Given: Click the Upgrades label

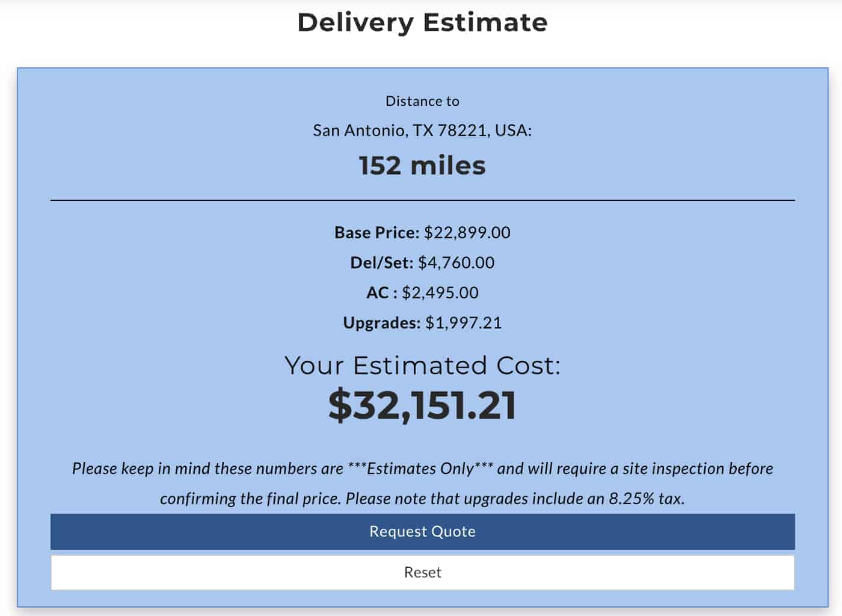Looking at the screenshot, I should [x=382, y=323].
